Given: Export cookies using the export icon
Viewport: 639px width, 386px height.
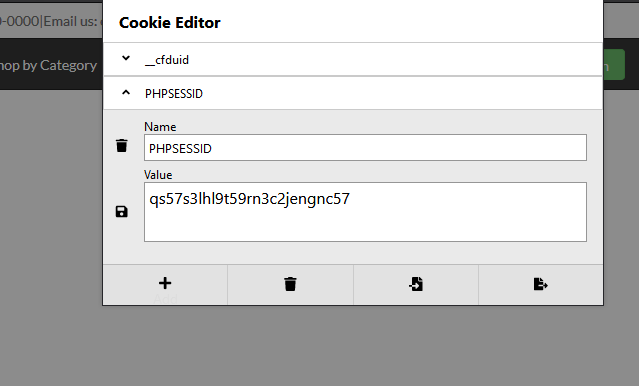Looking at the screenshot, I should coord(540,284).
